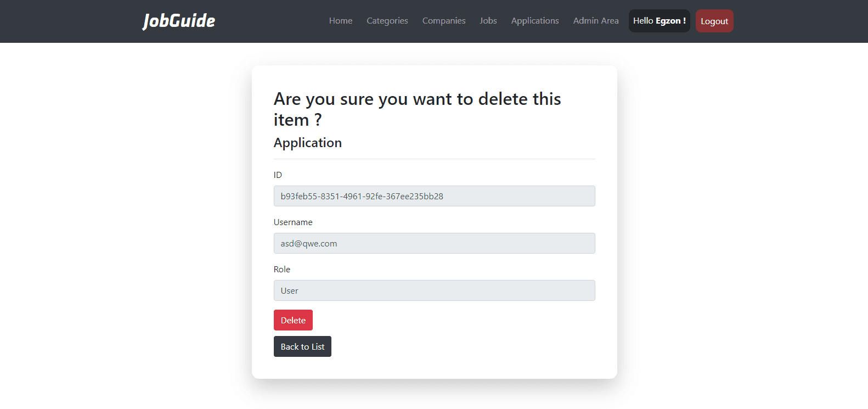Open Companies in the navbar

point(444,21)
